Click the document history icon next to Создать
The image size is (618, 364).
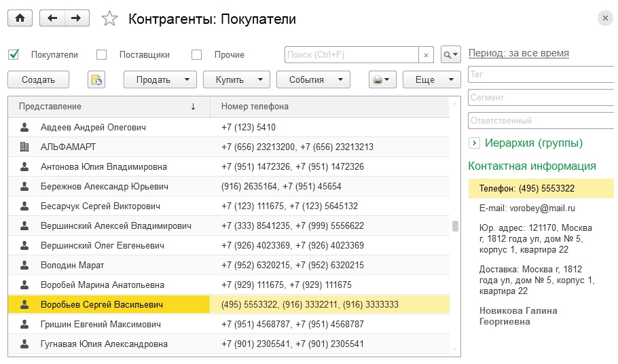coord(96,79)
